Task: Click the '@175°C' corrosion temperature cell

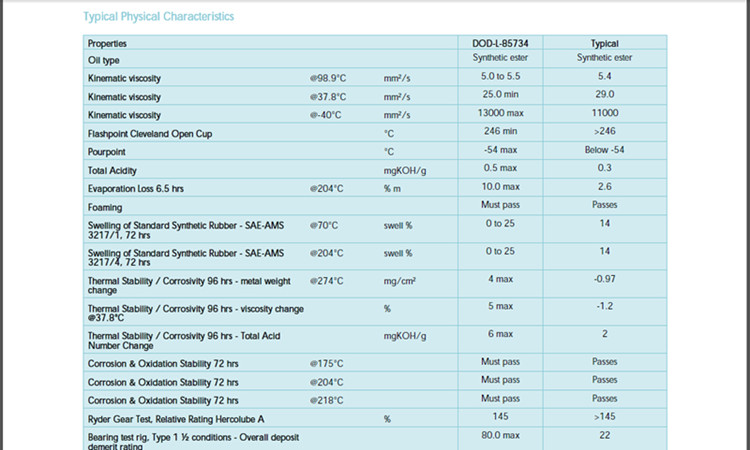Action: click(326, 364)
